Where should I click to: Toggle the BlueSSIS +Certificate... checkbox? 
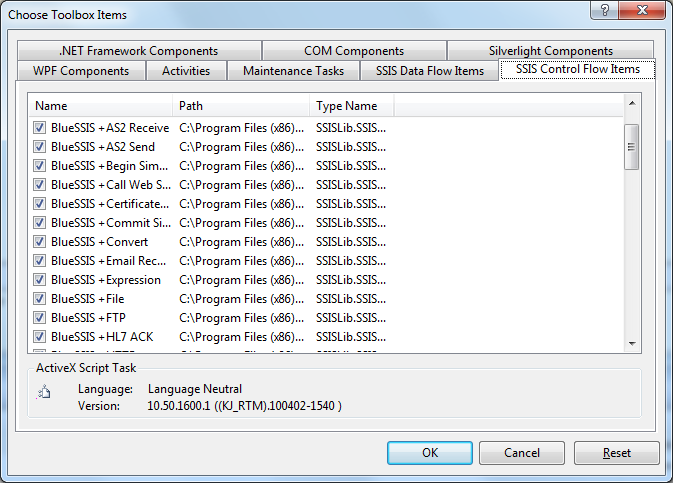point(39,204)
